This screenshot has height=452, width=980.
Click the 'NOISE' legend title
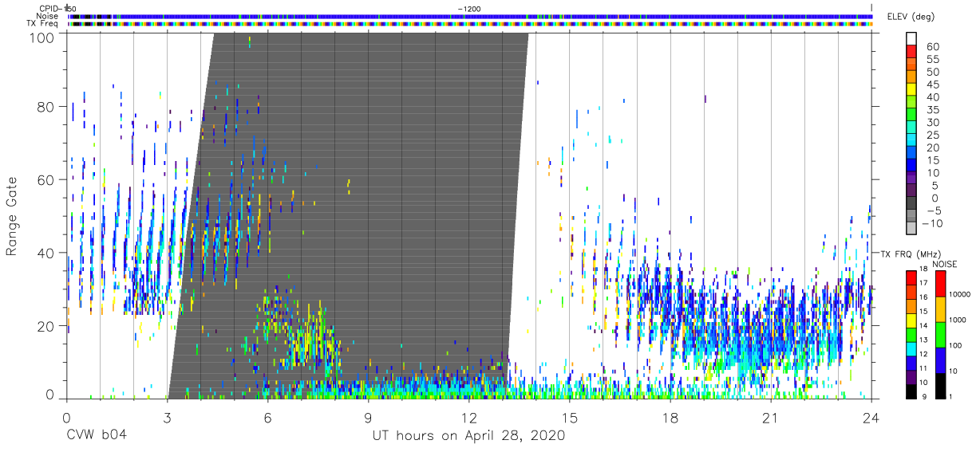pos(944,264)
